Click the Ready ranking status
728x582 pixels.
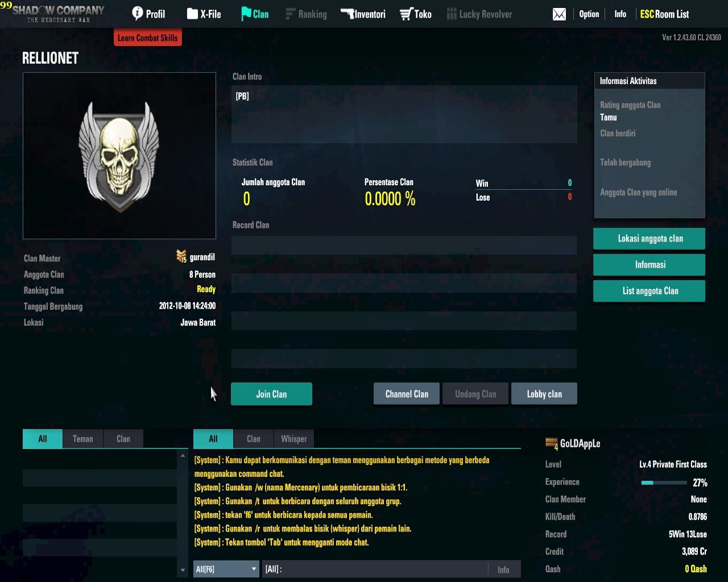coord(206,289)
